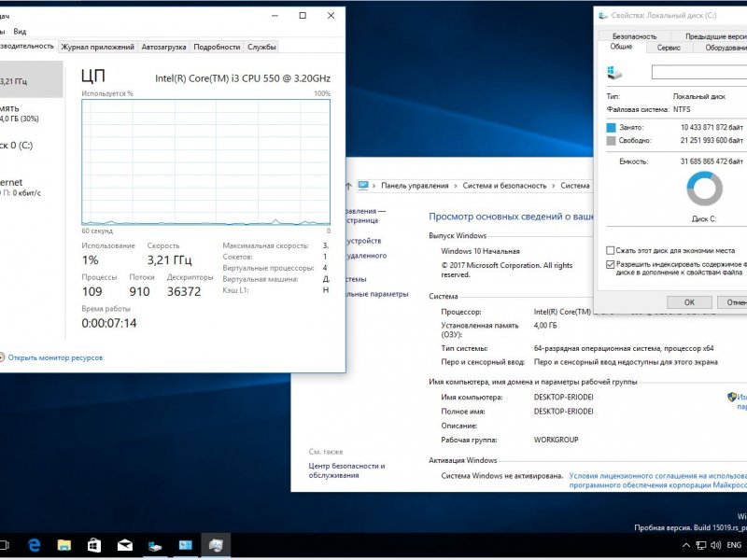
Task: Switch to disk properties via its taskbar drive icon
Action: pos(155,546)
